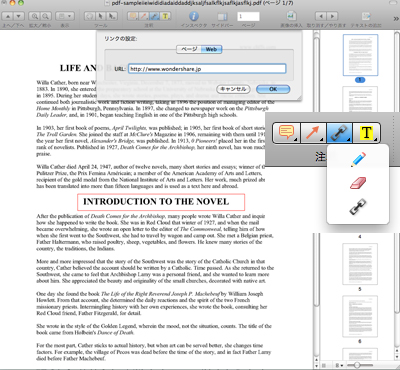Select the small link tool in toolbar
This screenshot has height=370, width=400.
click(x=154, y=16)
